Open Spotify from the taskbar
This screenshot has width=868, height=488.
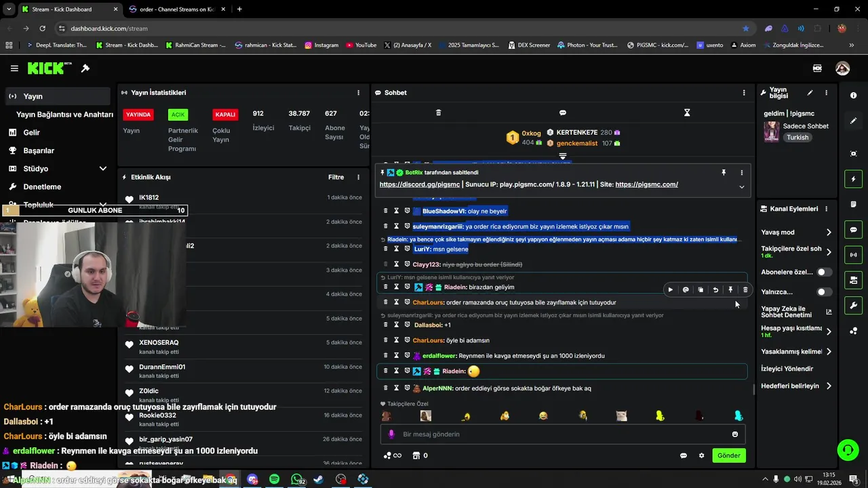coord(274,479)
